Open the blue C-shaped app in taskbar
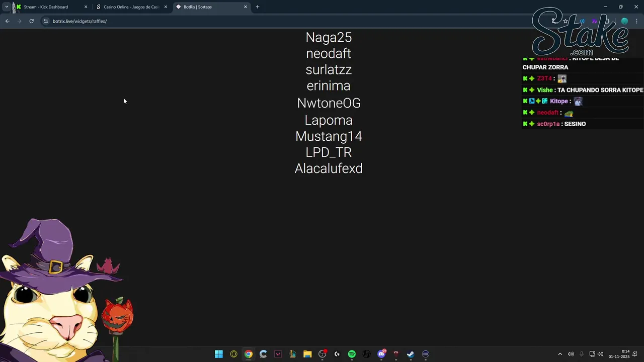This screenshot has width=644, height=362. [263, 354]
